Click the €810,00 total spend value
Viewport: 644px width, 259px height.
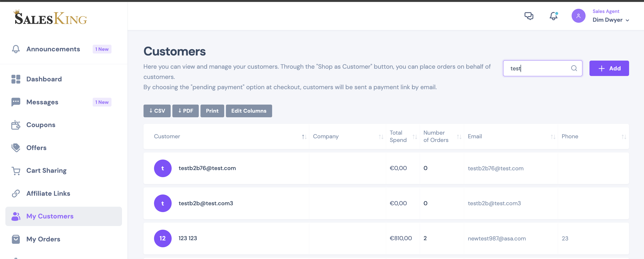[x=400, y=238]
